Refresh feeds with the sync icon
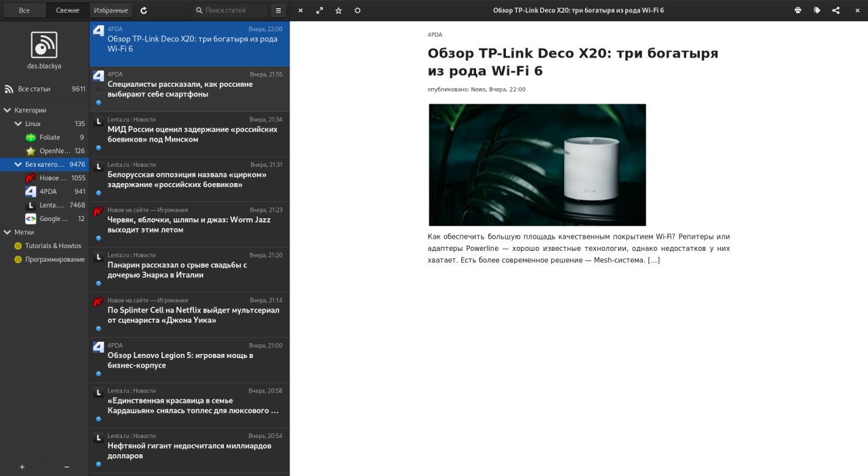The height and width of the screenshot is (476, 868). tap(144, 11)
